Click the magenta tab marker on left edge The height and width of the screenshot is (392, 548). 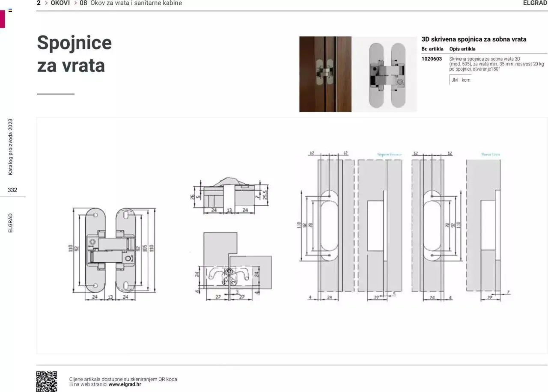(2, 19)
